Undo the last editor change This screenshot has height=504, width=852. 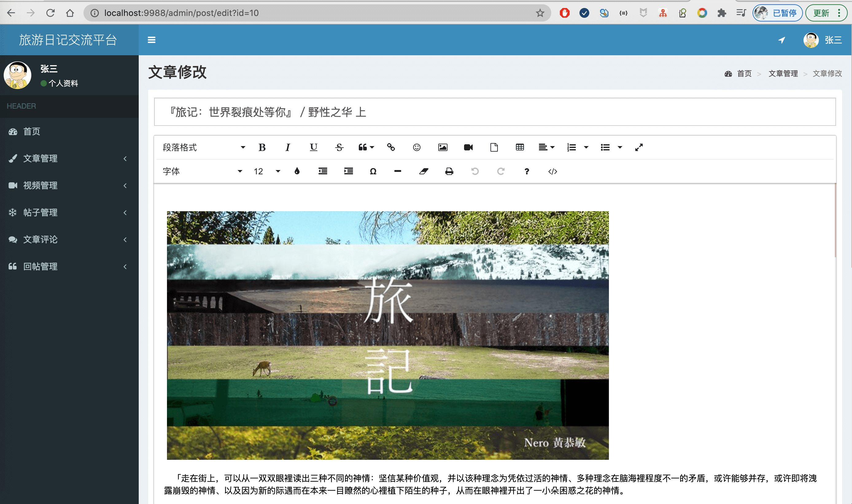[x=475, y=171]
